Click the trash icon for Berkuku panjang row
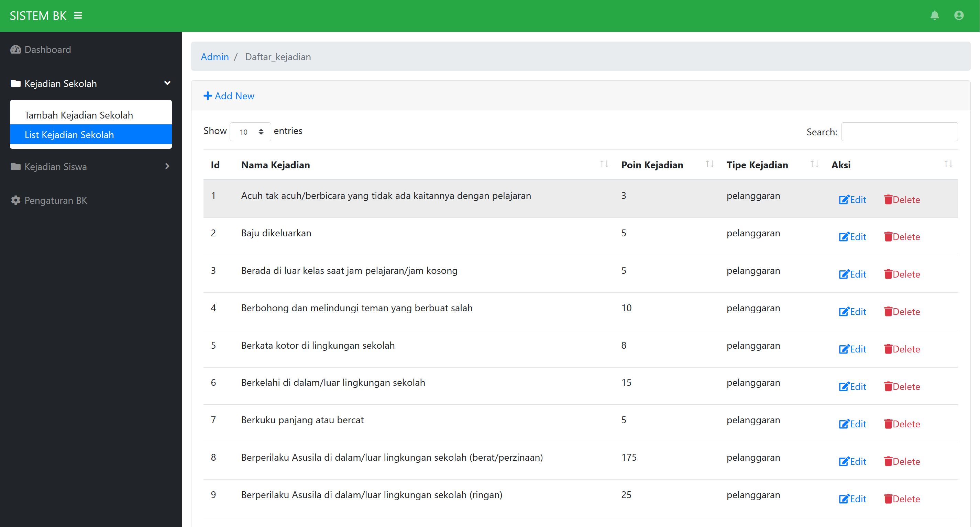 pos(888,424)
